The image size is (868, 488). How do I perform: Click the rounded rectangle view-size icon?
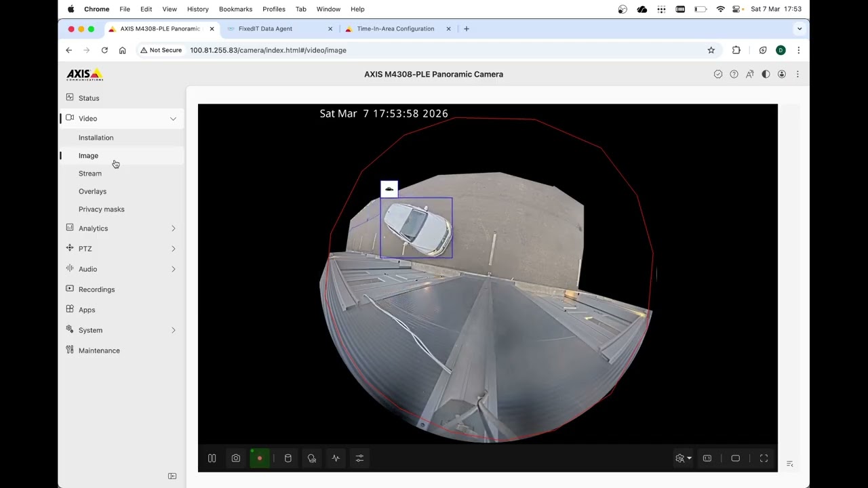click(735, 459)
